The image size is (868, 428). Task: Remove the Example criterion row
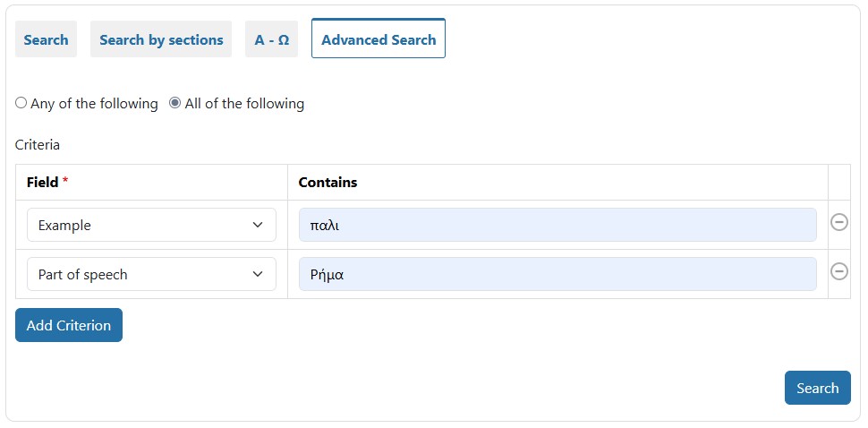[x=838, y=222]
